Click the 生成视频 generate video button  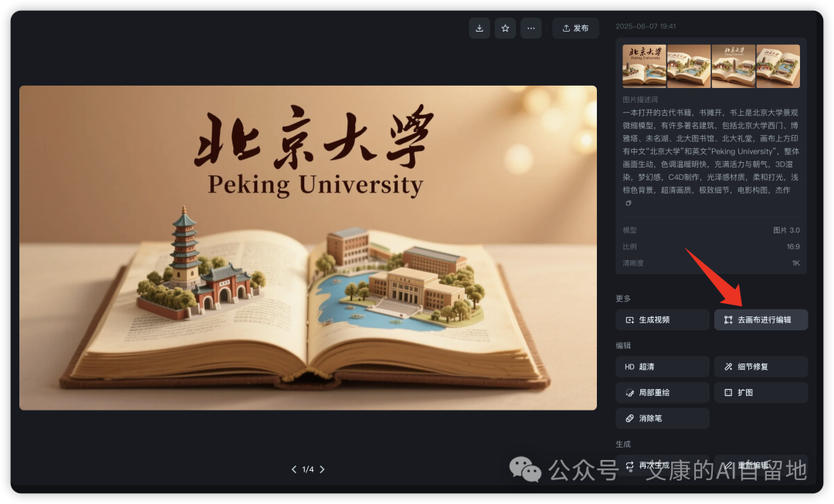pos(663,320)
